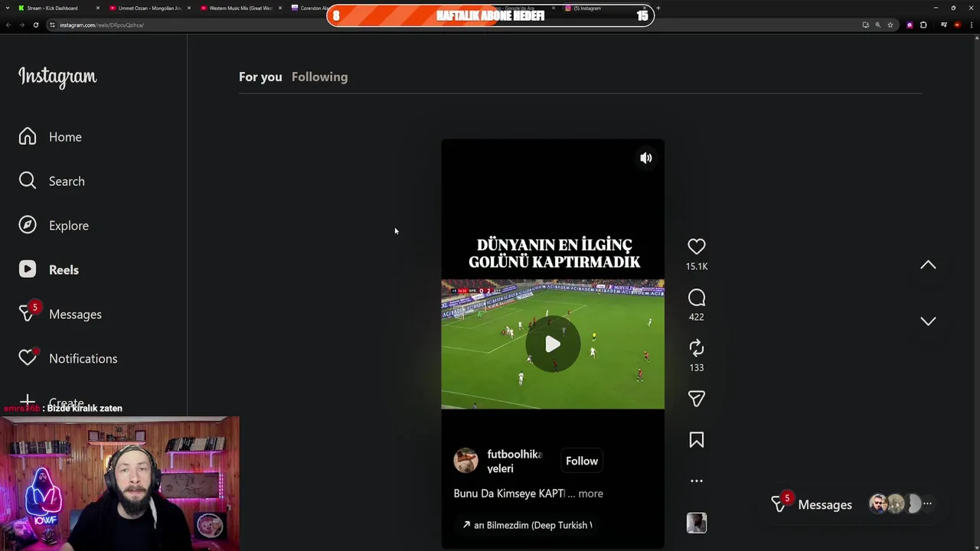Open audio thumbnail below the more options
This screenshot has width=980, height=551.
tap(696, 523)
